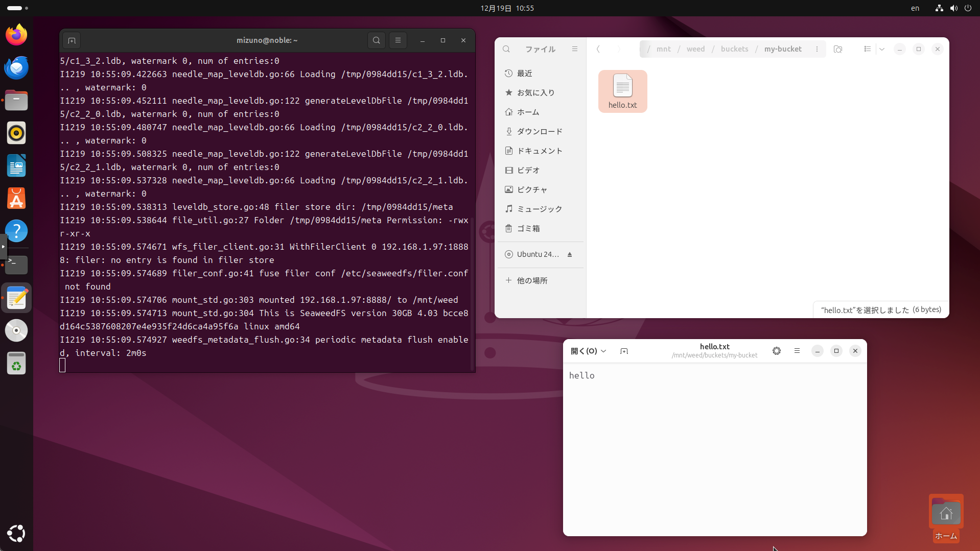Image resolution: width=980 pixels, height=551 pixels.
Task: Open Firefox from the dock
Action: coord(16,35)
